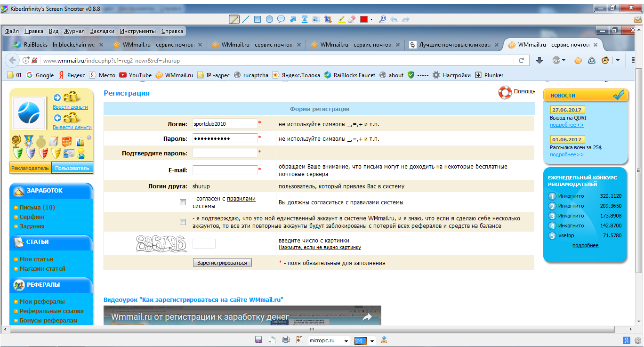The image size is (644, 347).
Task: Click the print icon at bottom
Action: 285,340
